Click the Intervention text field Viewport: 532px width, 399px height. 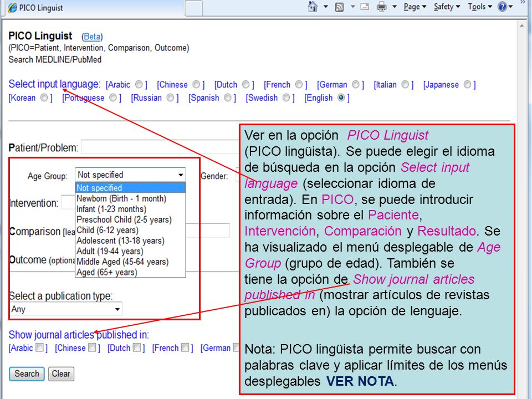point(68,203)
